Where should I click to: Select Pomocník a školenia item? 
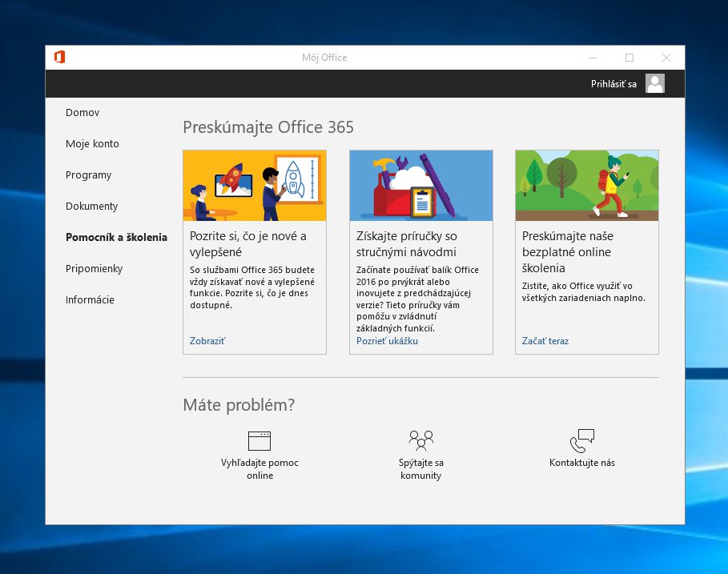tap(117, 237)
